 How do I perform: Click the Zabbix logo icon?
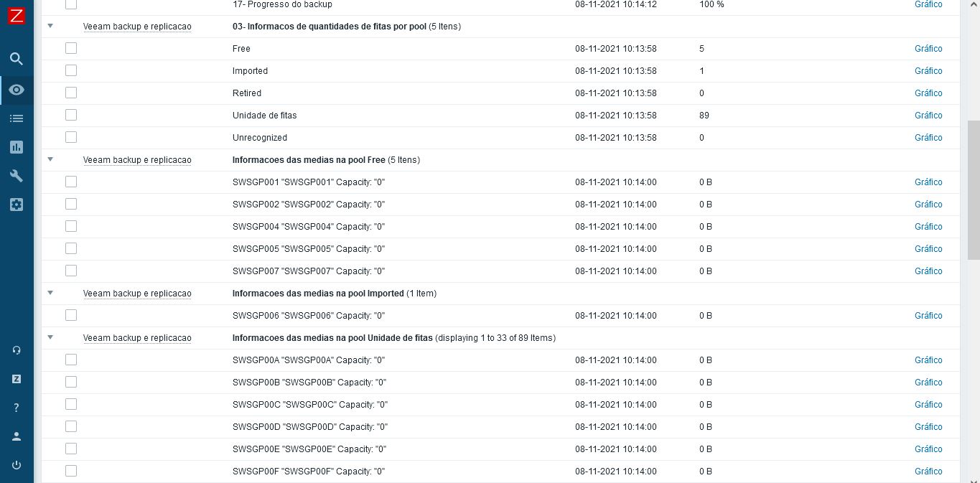pos(16,15)
